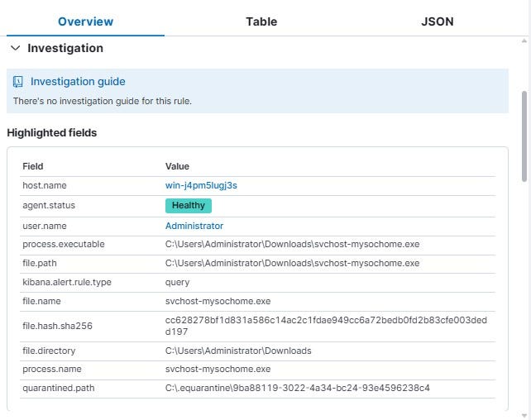Open the JSON tab

(x=438, y=21)
